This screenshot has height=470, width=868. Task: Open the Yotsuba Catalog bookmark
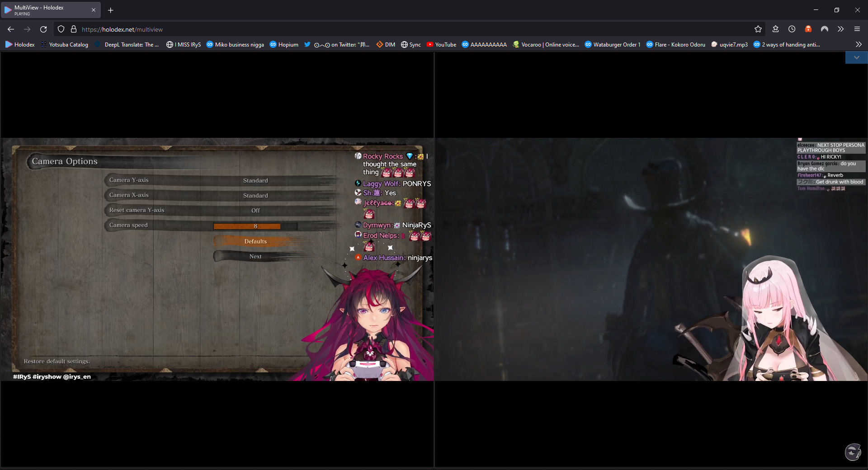point(64,45)
